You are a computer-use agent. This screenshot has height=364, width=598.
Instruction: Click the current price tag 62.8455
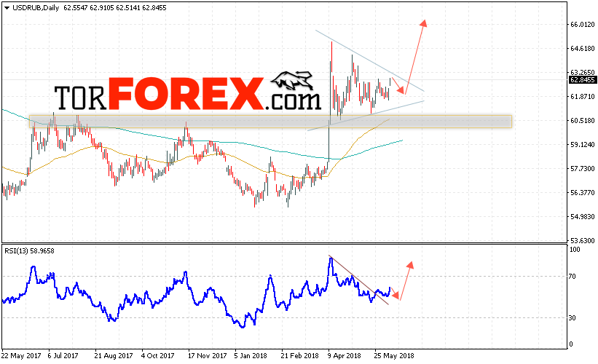pos(582,79)
